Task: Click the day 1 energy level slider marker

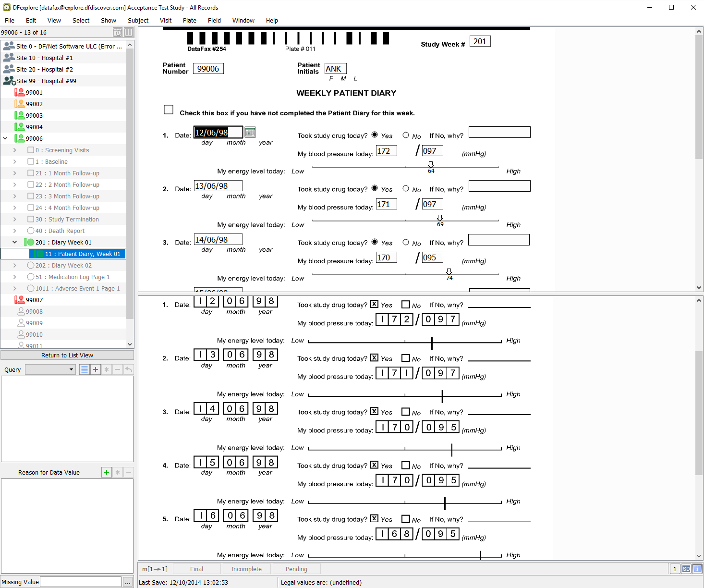Action: click(x=431, y=165)
